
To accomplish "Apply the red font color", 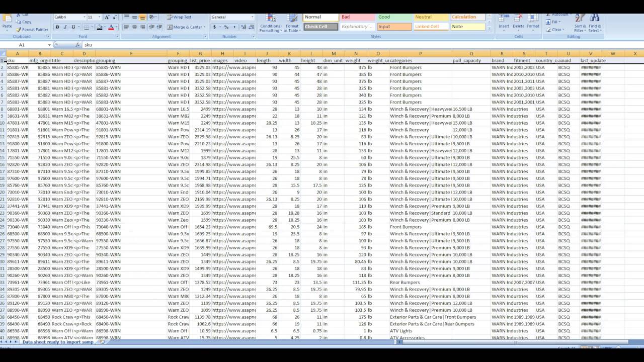I will click(111, 27).
